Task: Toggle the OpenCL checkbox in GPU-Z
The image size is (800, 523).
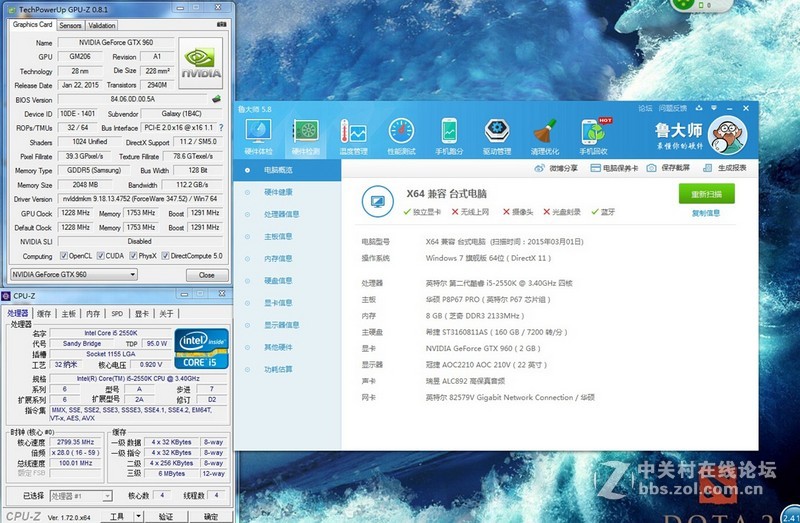Action: tap(64, 256)
